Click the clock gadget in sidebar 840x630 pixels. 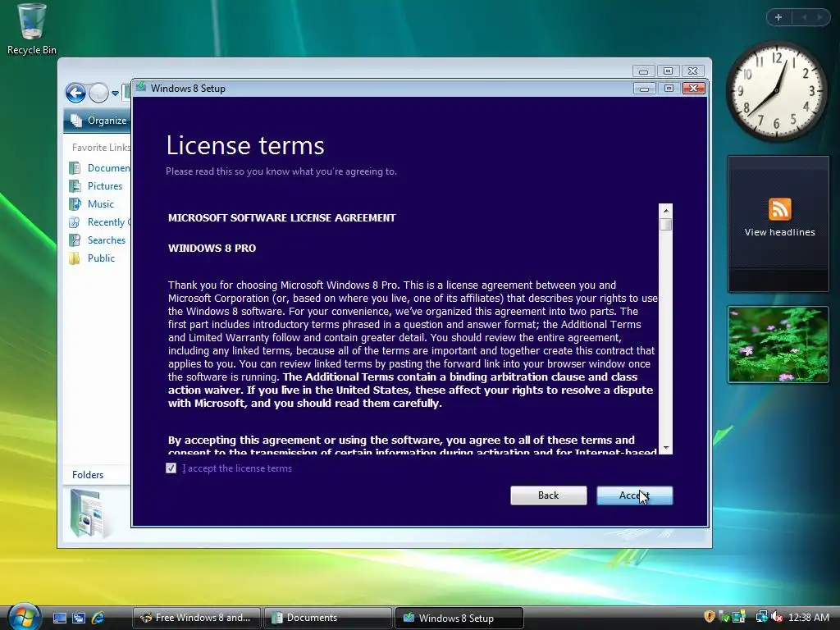pos(776,91)
